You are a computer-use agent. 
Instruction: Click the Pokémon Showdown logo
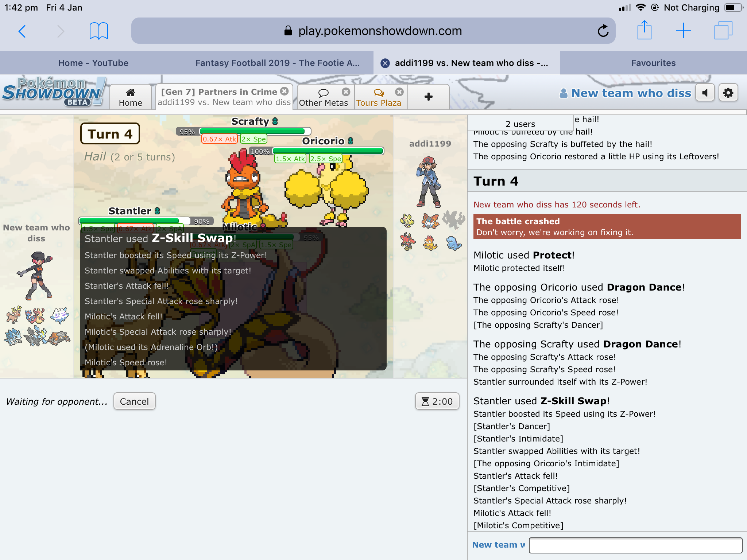click(54, 92)
